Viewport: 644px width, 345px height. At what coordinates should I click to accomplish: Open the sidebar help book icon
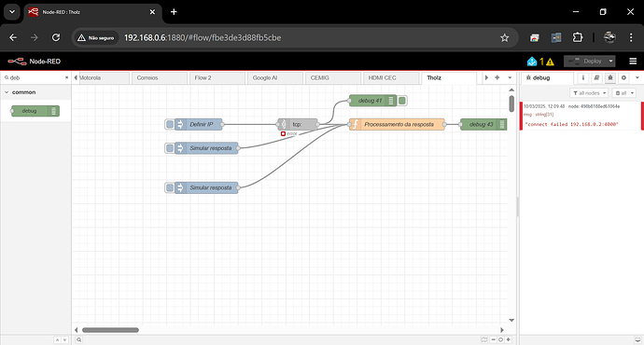(x=596, y=77)
